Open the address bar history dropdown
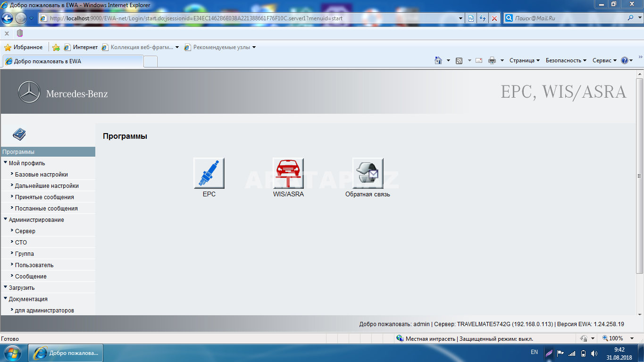Screen dimensions: 644x362 pyautogui.click(x=461, y=18)
